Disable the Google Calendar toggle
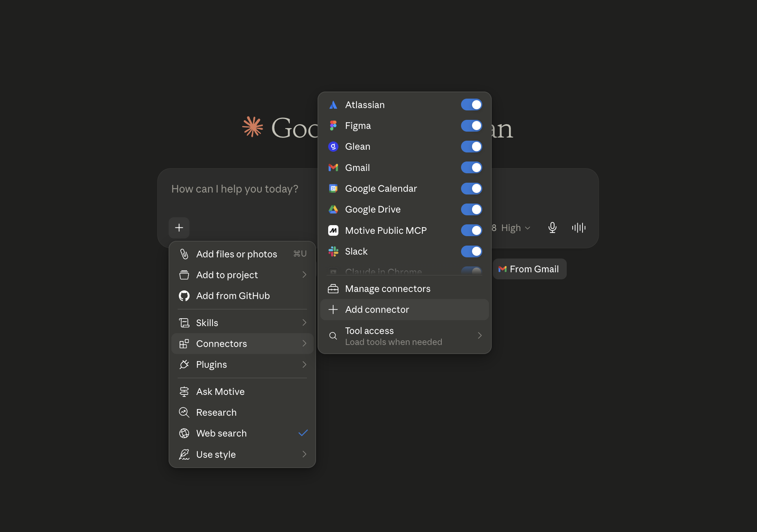Viewport: 757px width, 532px height. coord(472,189)
